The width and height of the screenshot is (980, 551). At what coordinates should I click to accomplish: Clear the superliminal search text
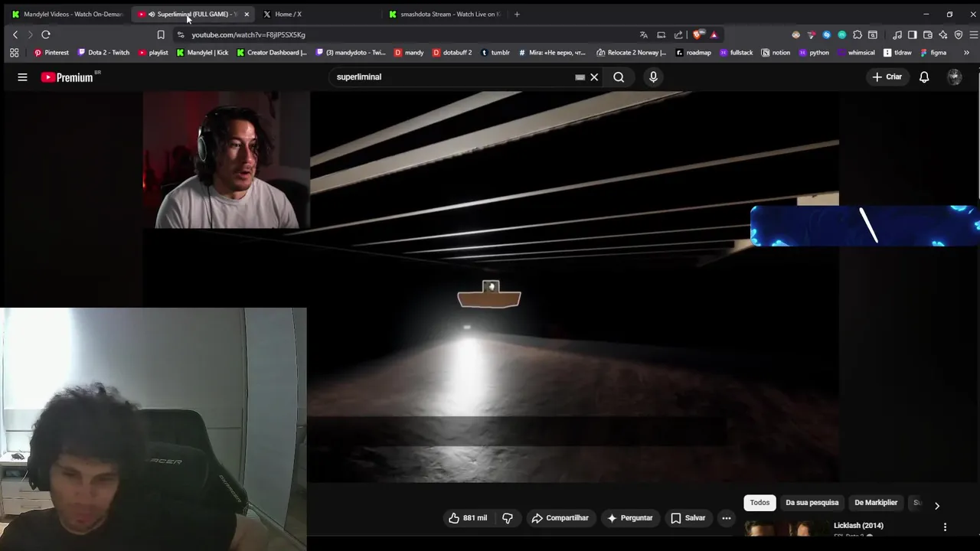[594, 77]
